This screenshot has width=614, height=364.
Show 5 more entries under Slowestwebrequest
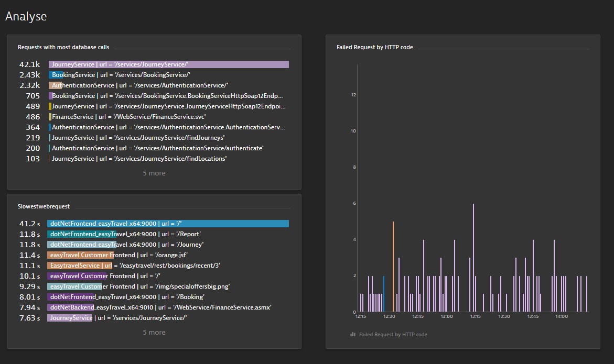pos(154,333)
